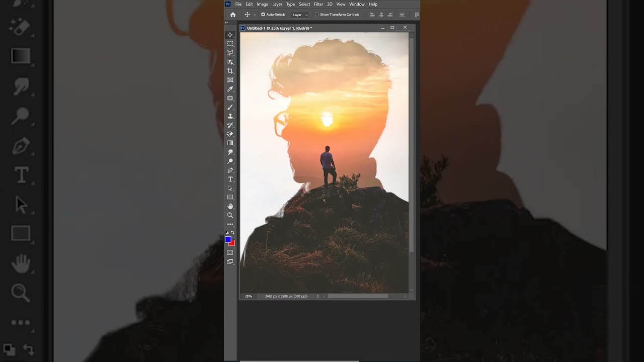This screenshot has width=644, height=362.
Task: Go to the Home screen
Action: pyautogui.click(x=233, y=15)
